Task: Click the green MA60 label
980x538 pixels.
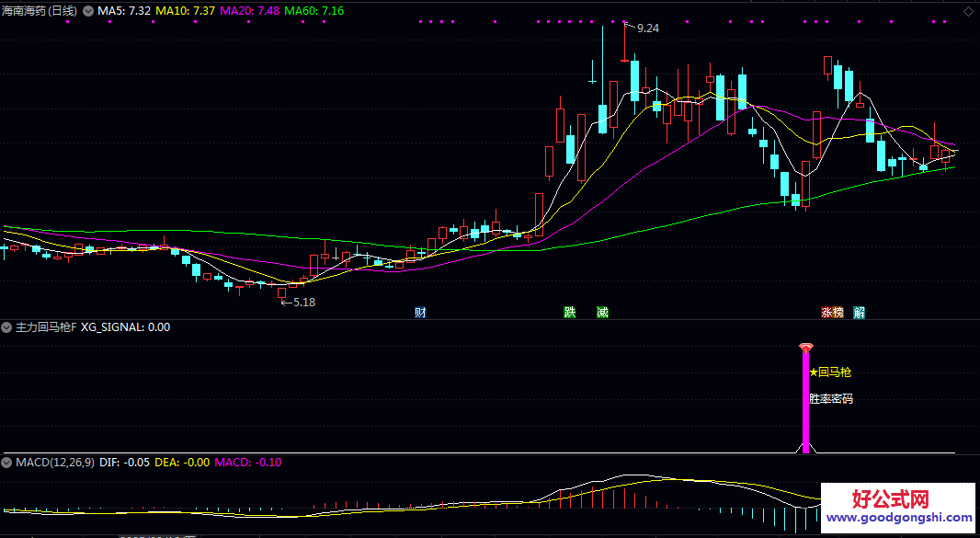Action: (314, 10)
